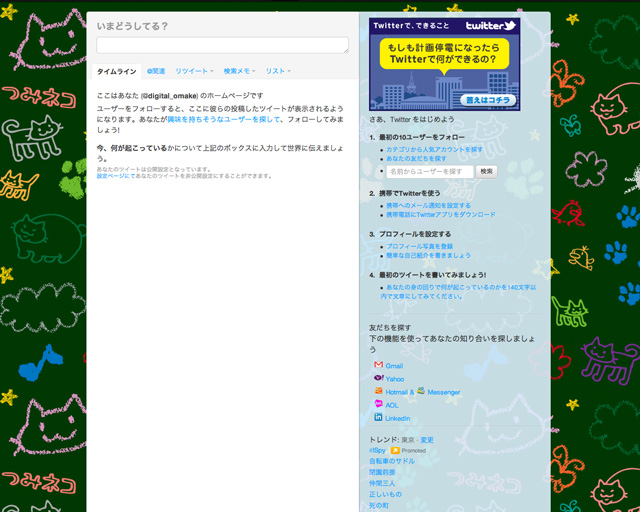Open 興味を持ちそうなユーザーを探して link
The width and height of the screenshot is (640, 512).
click(x=224, y=119)
